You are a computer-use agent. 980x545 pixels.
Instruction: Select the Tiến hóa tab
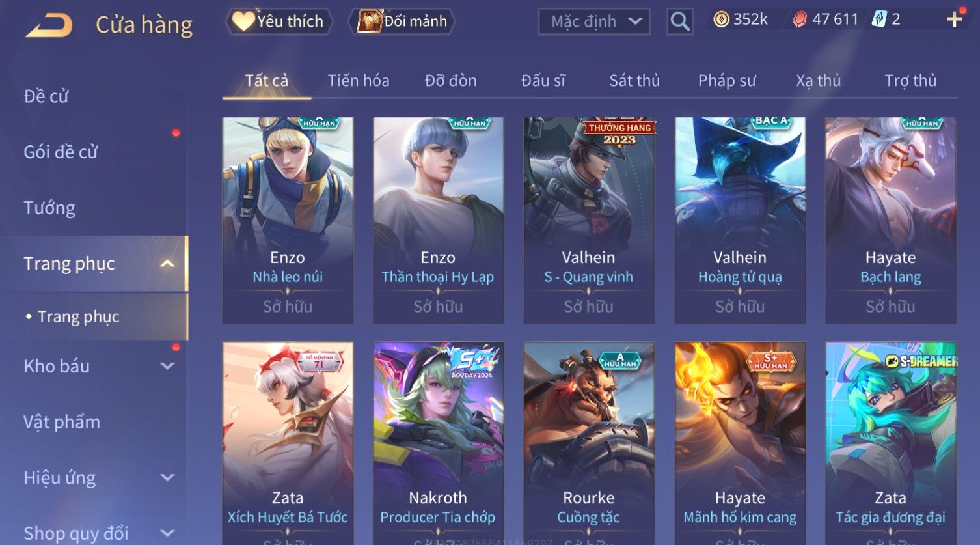[x=359, y=81]
